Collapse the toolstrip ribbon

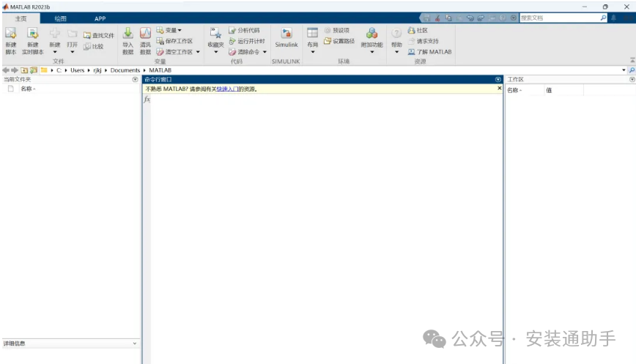[632, 60]
